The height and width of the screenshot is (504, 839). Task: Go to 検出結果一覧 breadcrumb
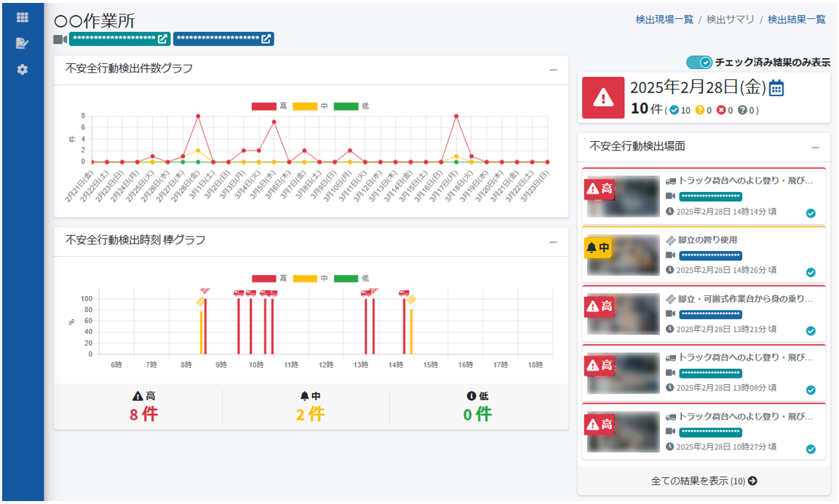pos(797,20)
